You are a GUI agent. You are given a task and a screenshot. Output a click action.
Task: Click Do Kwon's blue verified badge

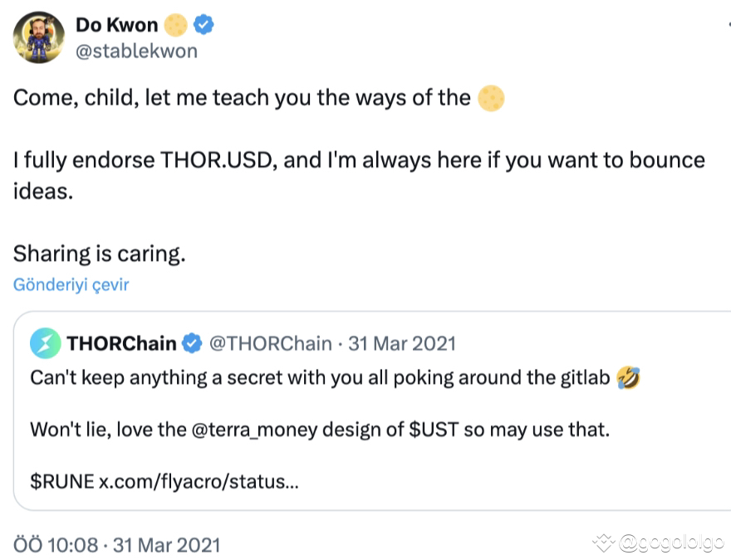click(x=204, y=26)
